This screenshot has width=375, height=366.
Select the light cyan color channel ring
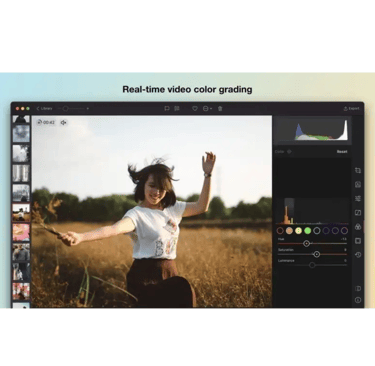pyautogui.click(x=317, y=230)
